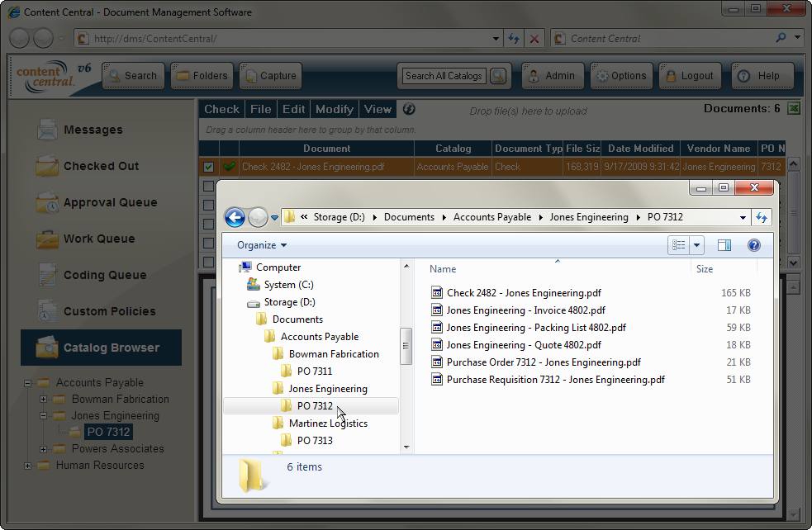Open the View menu
The height and width of the screenshot is (530, 812).
(378, 109)
